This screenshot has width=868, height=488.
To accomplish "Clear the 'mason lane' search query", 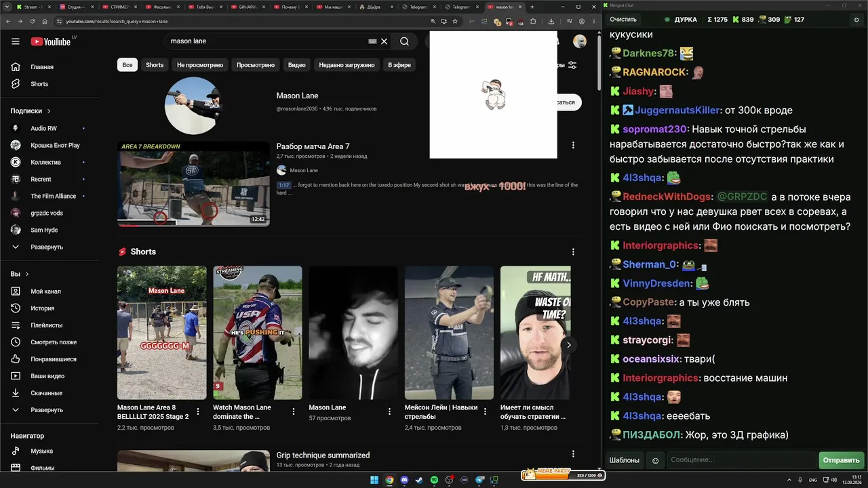I will [384, 41].
